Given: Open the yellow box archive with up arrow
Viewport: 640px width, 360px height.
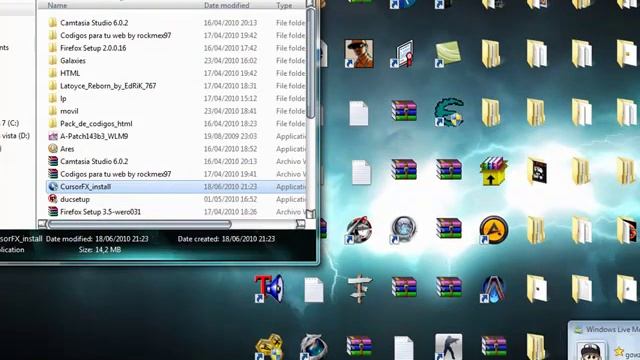Looking at the screenshot, I should [x=493, y=170].
